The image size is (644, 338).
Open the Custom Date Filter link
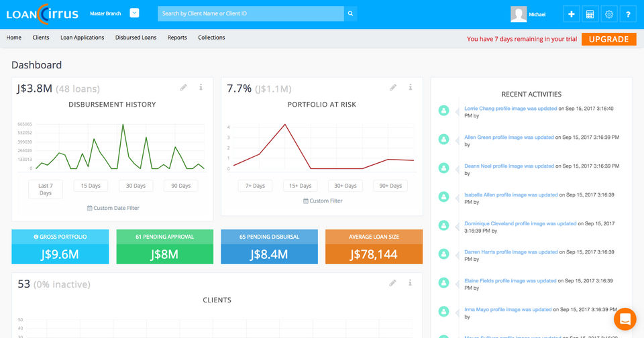pyautogui.click(x=113, y=208)
